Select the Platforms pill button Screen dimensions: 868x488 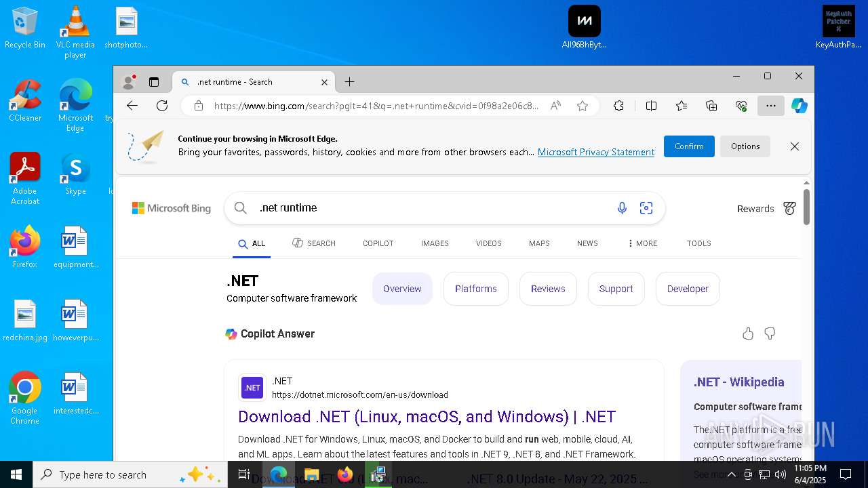tap(476, 289)
